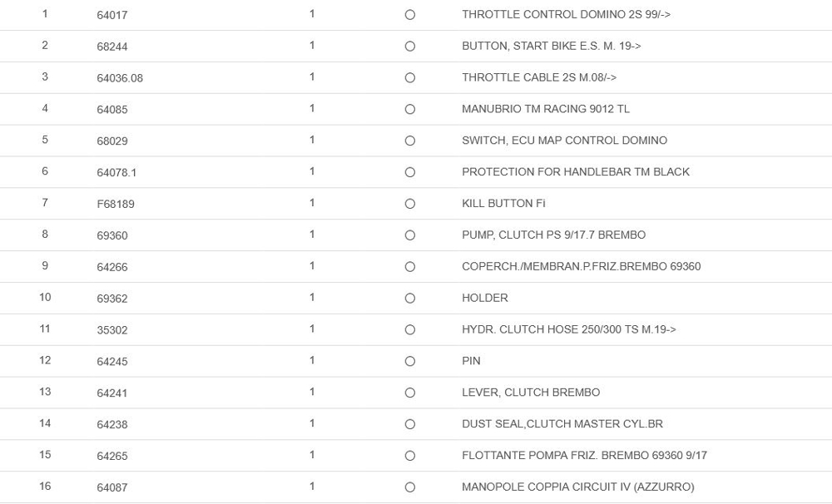This screenshot has height=504, width=832.
Task: Click quantity cell for part 64266
Action: 312,266
